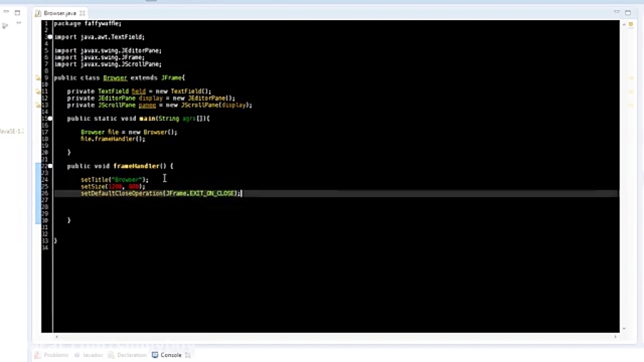Collapse the main method at line 15

coord(50,119)
